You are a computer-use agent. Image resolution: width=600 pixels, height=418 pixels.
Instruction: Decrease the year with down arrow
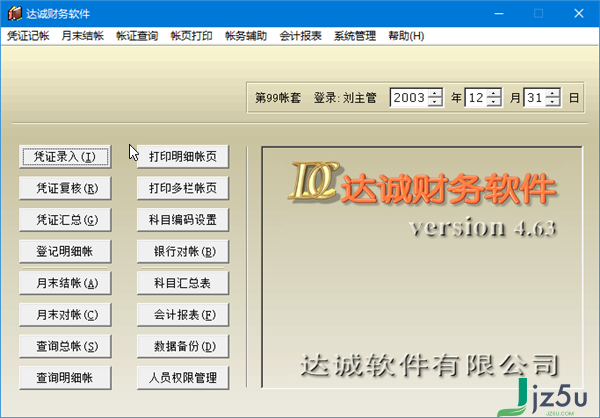click(435, 102)
